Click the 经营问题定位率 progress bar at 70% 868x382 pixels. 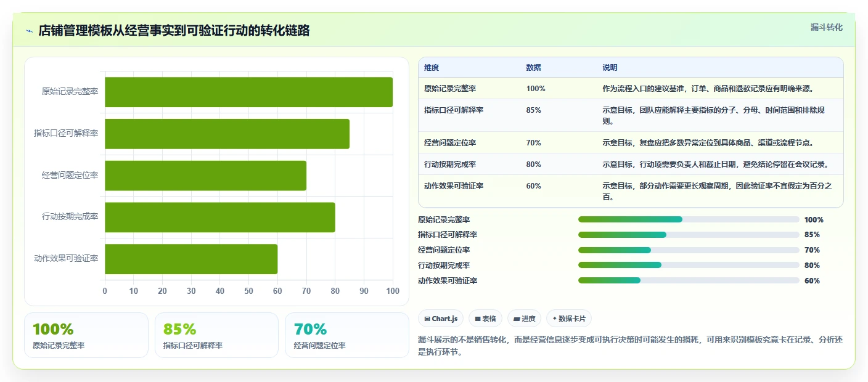(689, 250)
